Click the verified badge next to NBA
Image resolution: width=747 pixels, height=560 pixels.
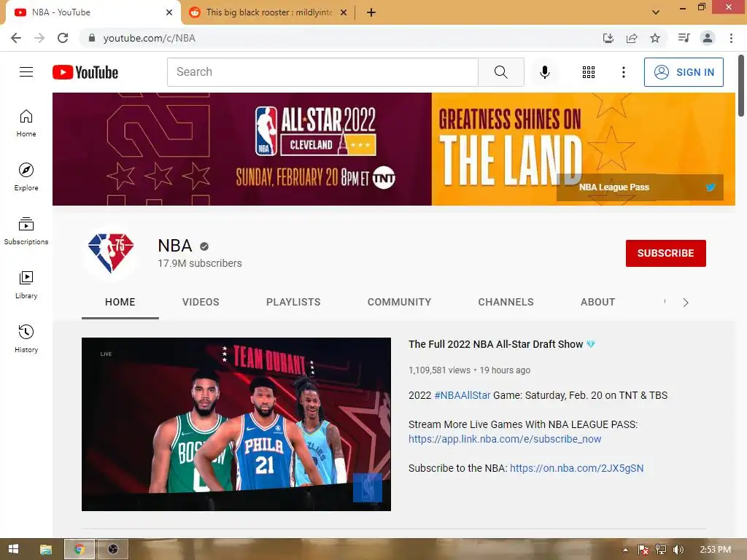click(204, 246)
